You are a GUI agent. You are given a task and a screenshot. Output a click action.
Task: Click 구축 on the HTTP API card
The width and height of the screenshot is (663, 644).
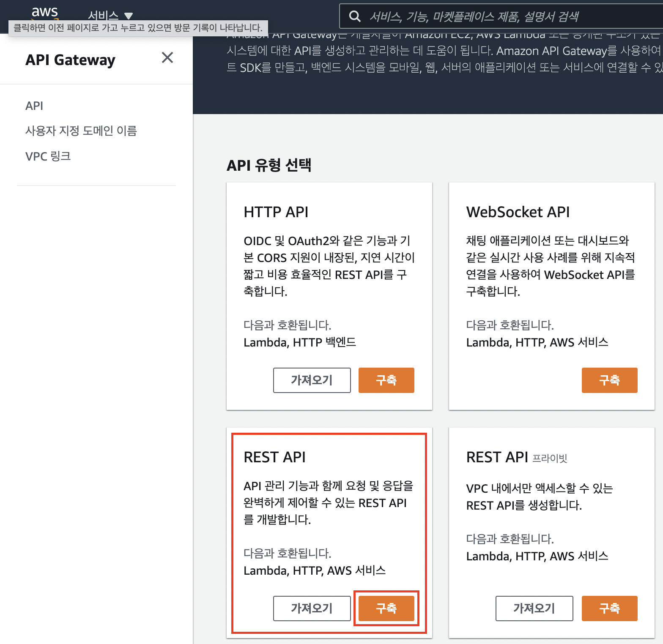(386, 380)
